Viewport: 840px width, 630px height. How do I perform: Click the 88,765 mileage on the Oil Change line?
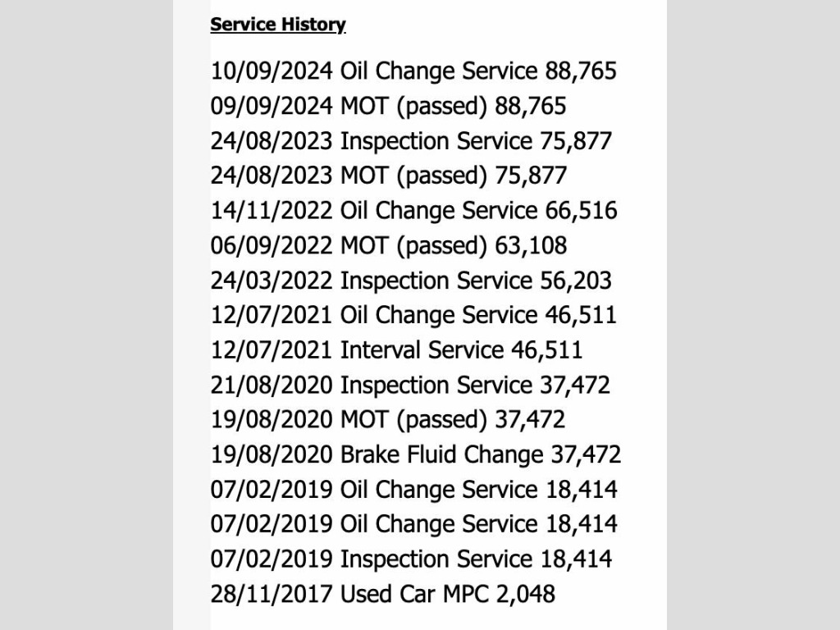tap(582, 71)
